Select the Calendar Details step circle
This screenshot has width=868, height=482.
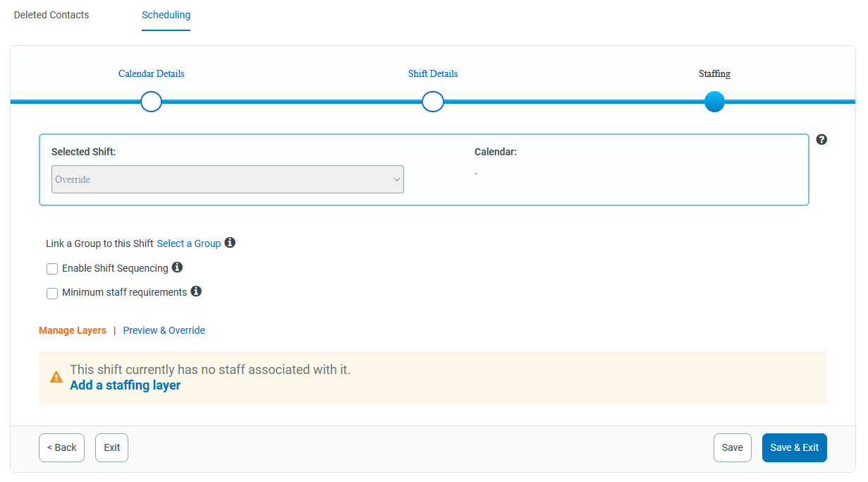tap(151, 102)
